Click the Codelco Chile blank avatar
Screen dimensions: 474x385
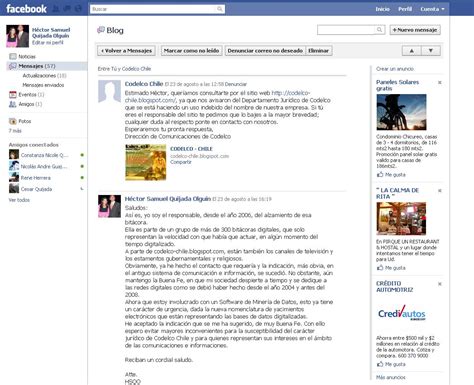pyautogui.click(x=109, y=91)
